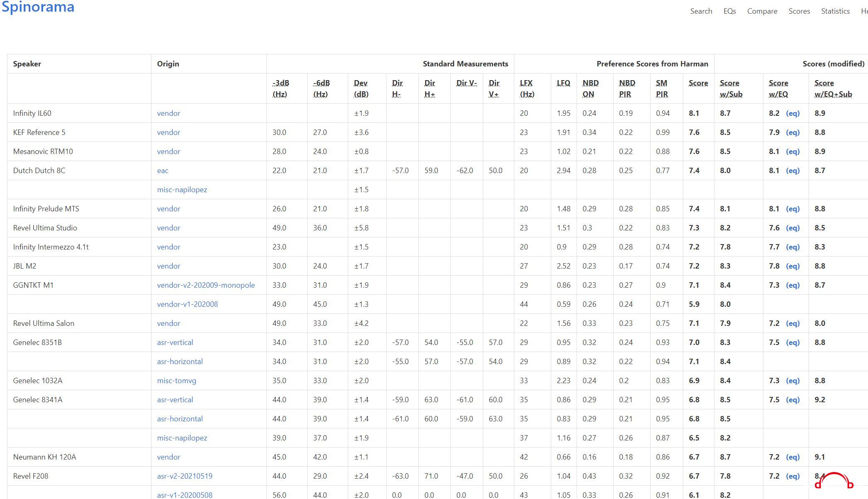Select the Genelec 8351B speaker name
This screenshot has width=868, height=499.
(x=37, y=342)
